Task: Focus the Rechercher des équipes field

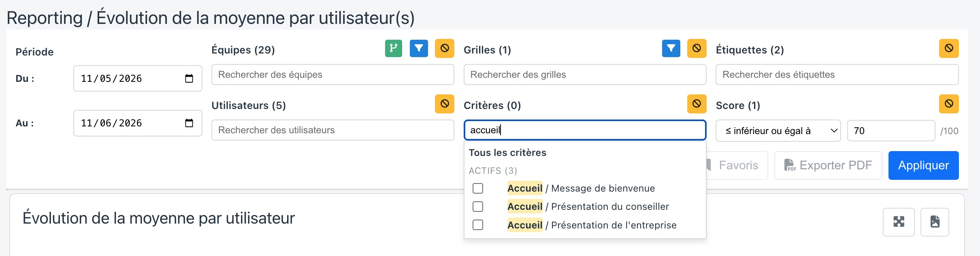Action: click(x=332, y=75)
